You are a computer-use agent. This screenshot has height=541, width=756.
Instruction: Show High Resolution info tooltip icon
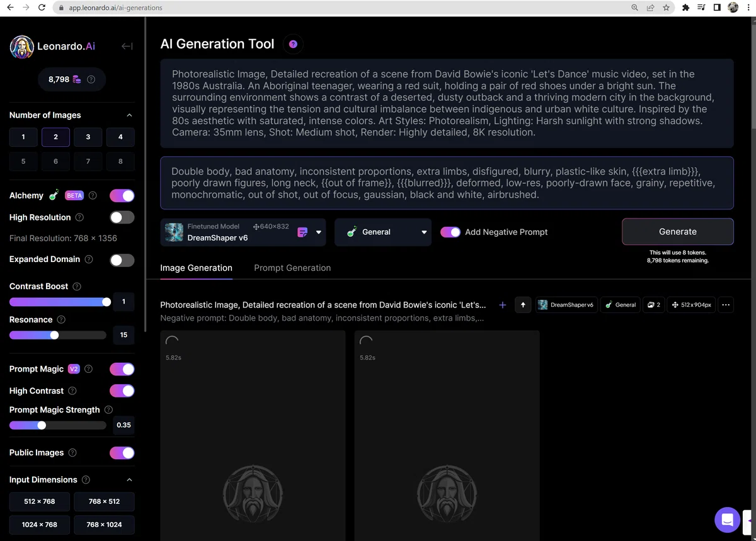pos(79,217)
